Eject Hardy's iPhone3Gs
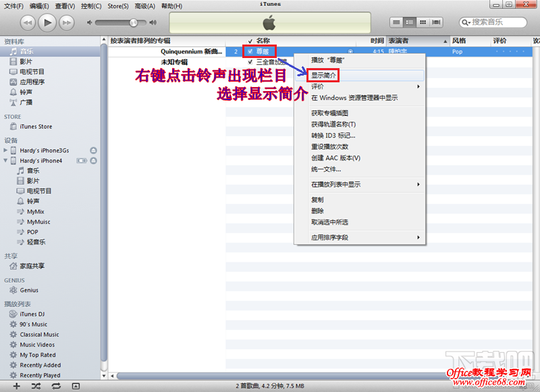The width and height of the screenshot is (540, 392). click(93, 150)
